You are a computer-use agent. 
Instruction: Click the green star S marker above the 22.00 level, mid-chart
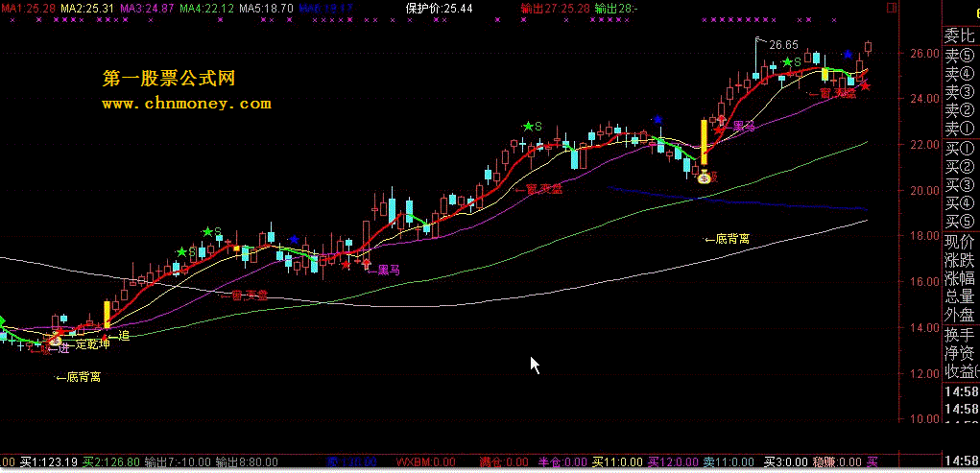tap(532, 127)
